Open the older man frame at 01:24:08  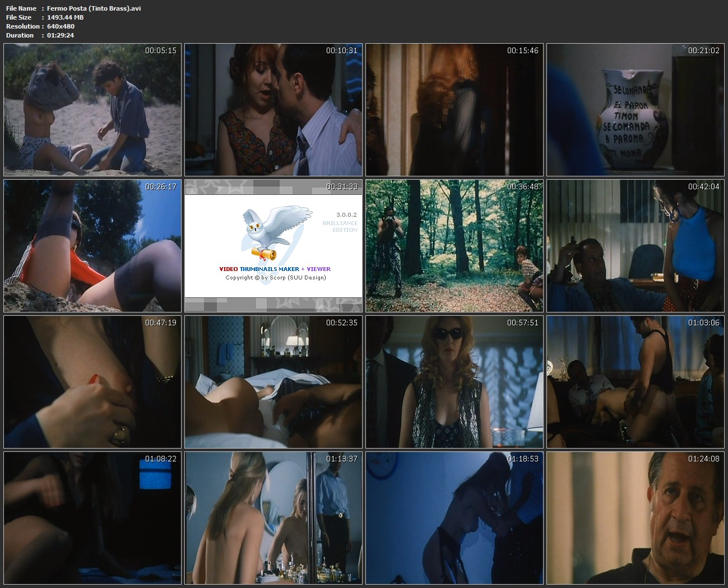(636, 518)
